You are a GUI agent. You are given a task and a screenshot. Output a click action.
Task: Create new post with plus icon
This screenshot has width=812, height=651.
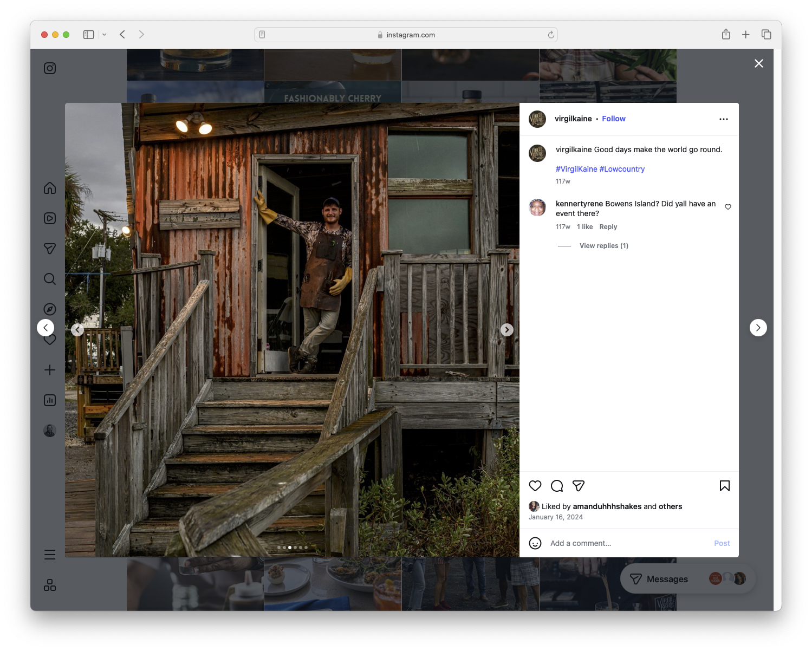click(x=50, y=370)
